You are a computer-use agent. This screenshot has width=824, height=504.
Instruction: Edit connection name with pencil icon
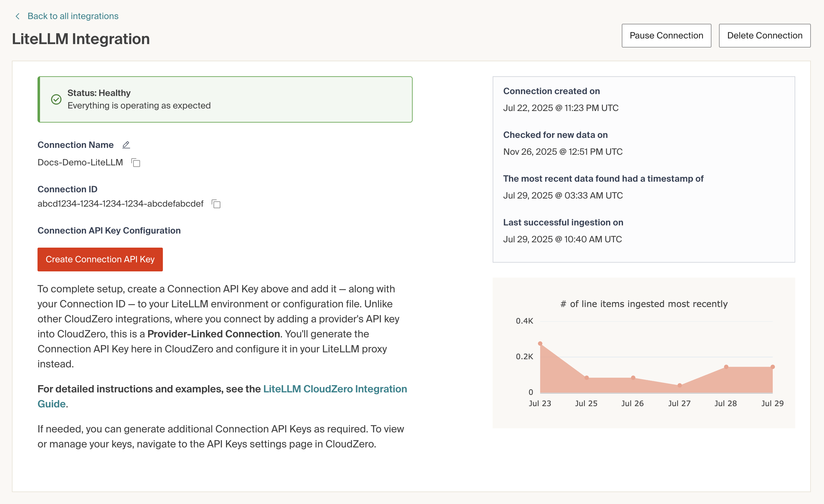(126, 145)
